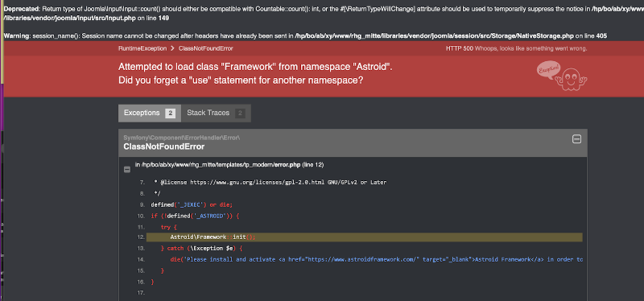Click the try { code line
Viewport: 644px width, 301px height.
169,227
